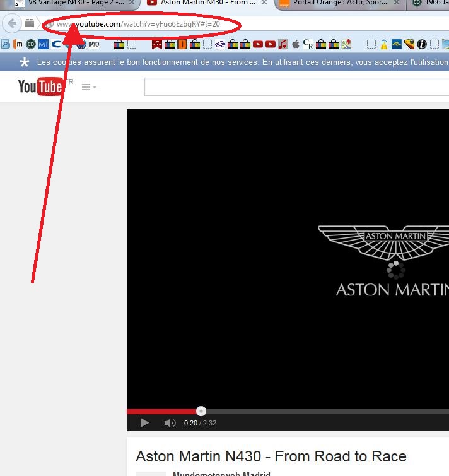This screenshot has width=449, height=476.
Task: Open the BAYO bookmark
Action: 94,44
